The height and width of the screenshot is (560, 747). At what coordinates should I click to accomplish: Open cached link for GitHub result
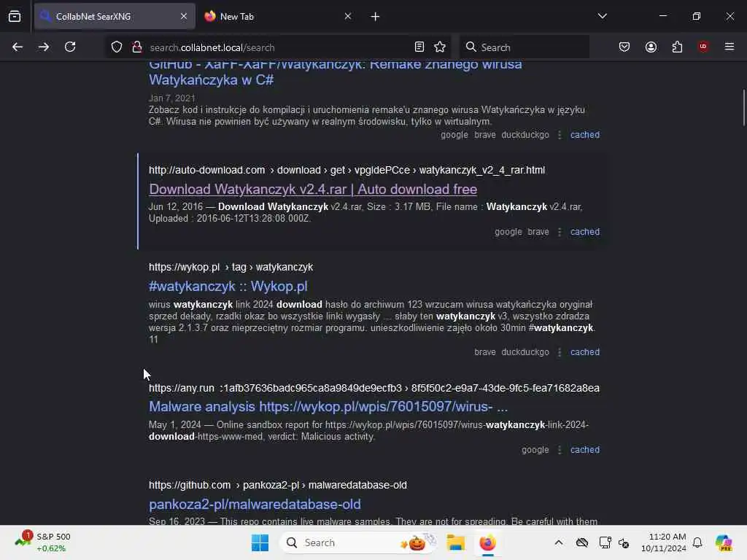[x=585, y=135]
